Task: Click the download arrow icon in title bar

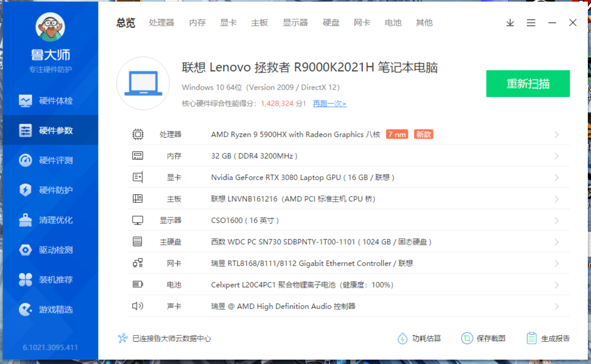Action: click(x=510, y=23)
